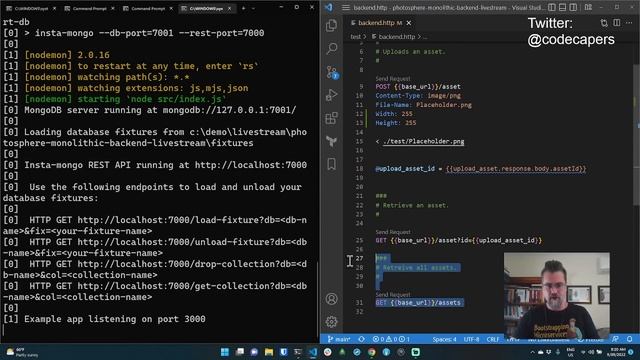Open the Manage gear menu

331,322
